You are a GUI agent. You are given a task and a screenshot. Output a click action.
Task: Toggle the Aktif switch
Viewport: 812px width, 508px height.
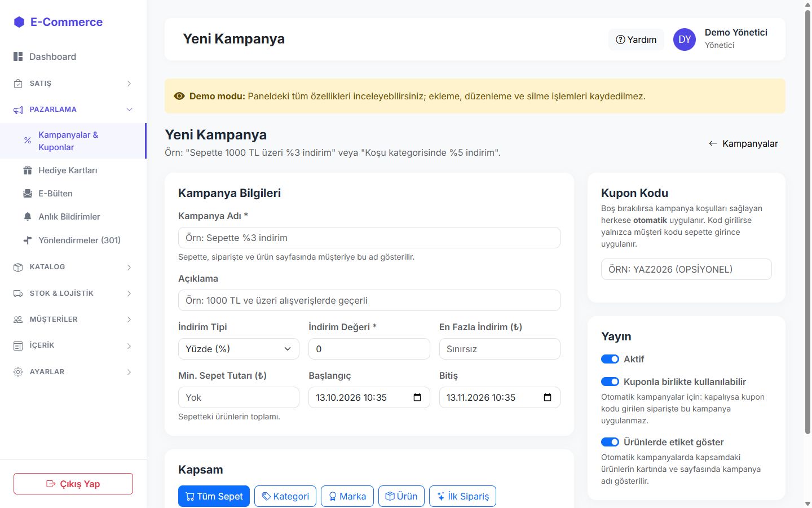coord(610,359)
